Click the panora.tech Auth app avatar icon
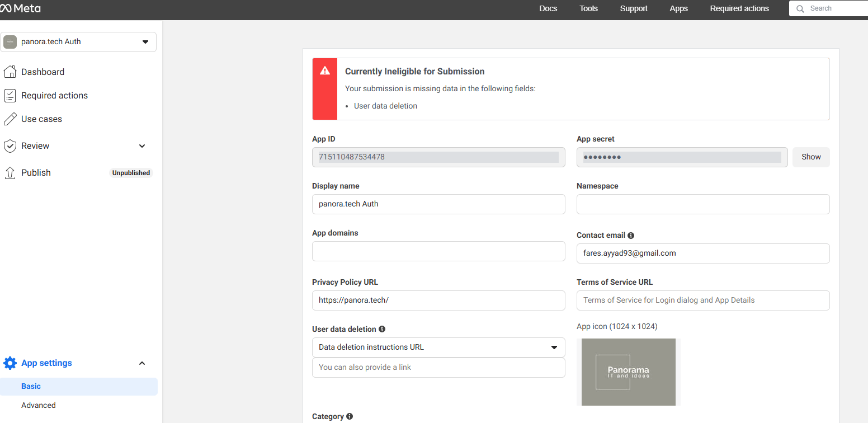Image resolution: width=868 pixels, height=423 pixels. pos(10,42)
